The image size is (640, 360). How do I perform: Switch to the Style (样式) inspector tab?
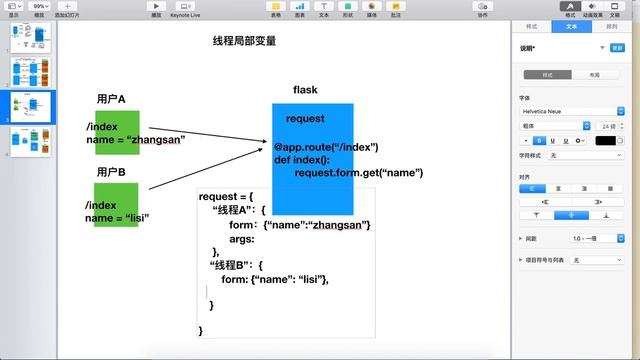pos(531,27)
